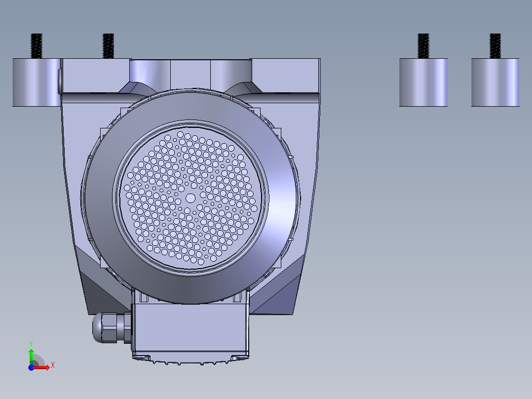Pick the threaded stud on the second-from-right mount
Screen dimensions: 532x399
(423, 46)
